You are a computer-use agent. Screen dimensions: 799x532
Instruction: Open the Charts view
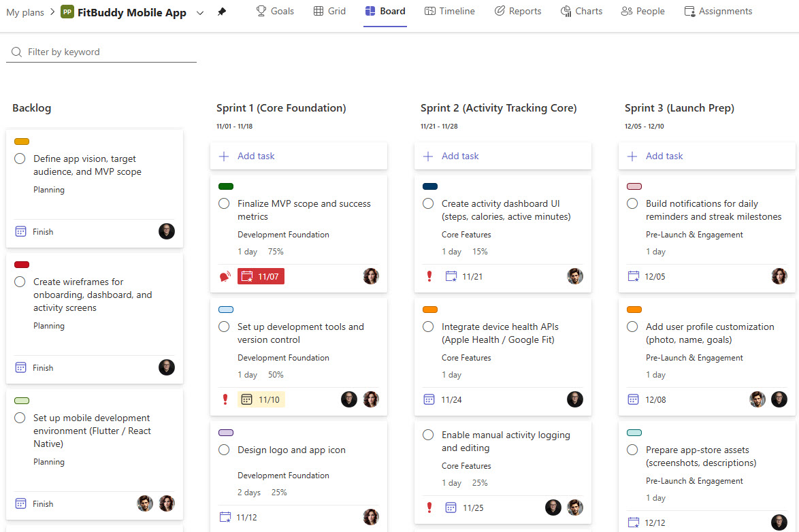click(x=581, y=11)
